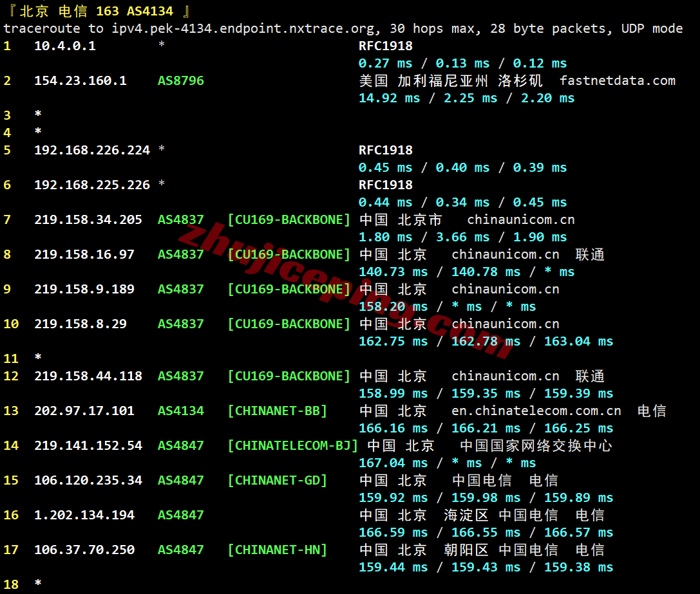This screenshot has height=594, width=700.
Task: Click the '朝阳区' district text
Action: pos(466,551)
